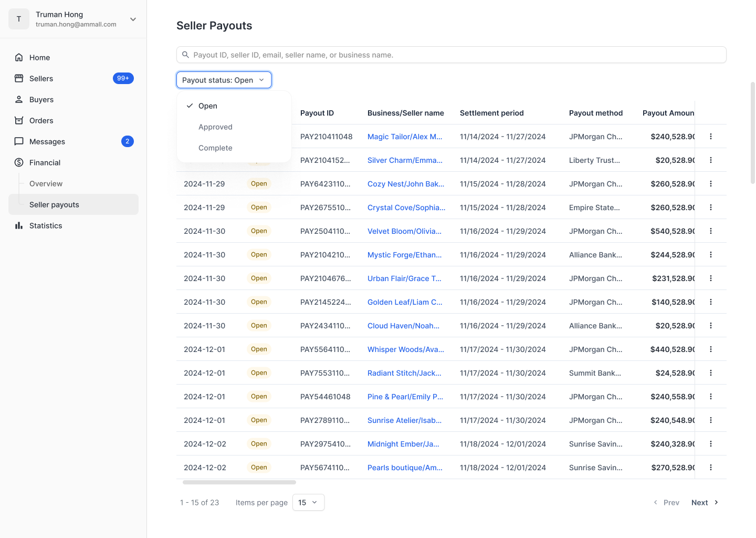Click the Home icon in the sidebar
Viewport: 756px width, 538px height.
pyautogui.click(x=19, y=57)
